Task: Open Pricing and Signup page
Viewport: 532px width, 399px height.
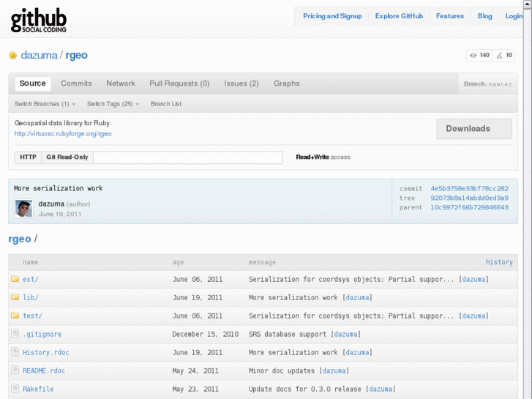Action: pos(332,16)
